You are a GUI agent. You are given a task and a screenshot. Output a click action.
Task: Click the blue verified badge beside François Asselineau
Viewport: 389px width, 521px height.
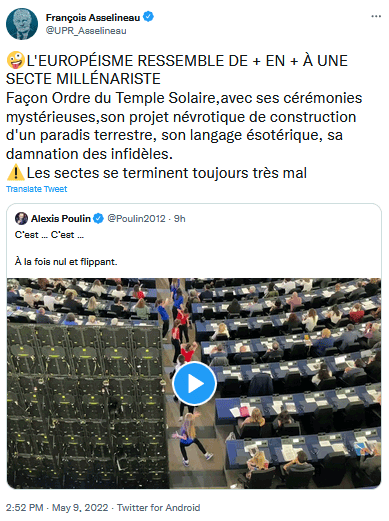click(x=148, y=17)
